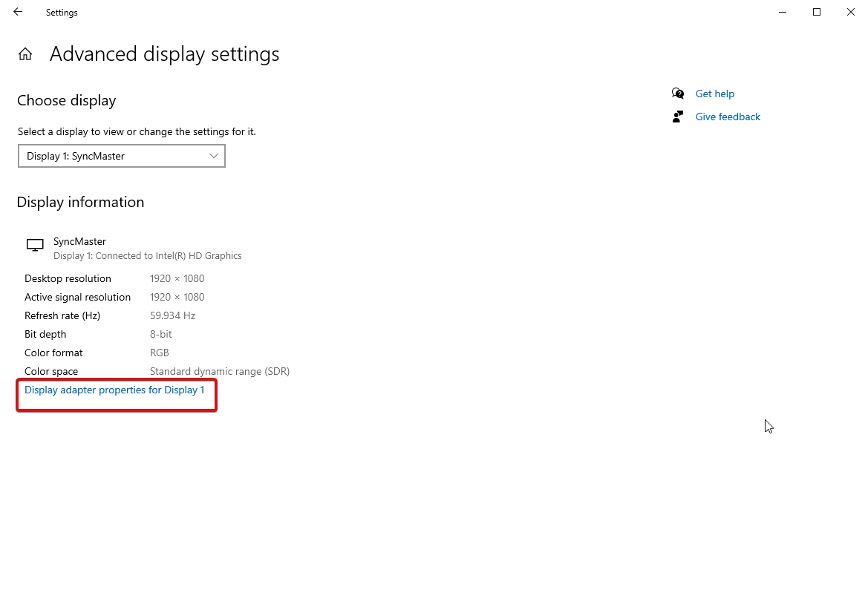The height and width of the screenshot is (593, 868).
Task: Select the Advanced display settings heading
Action: coord(164,53)
